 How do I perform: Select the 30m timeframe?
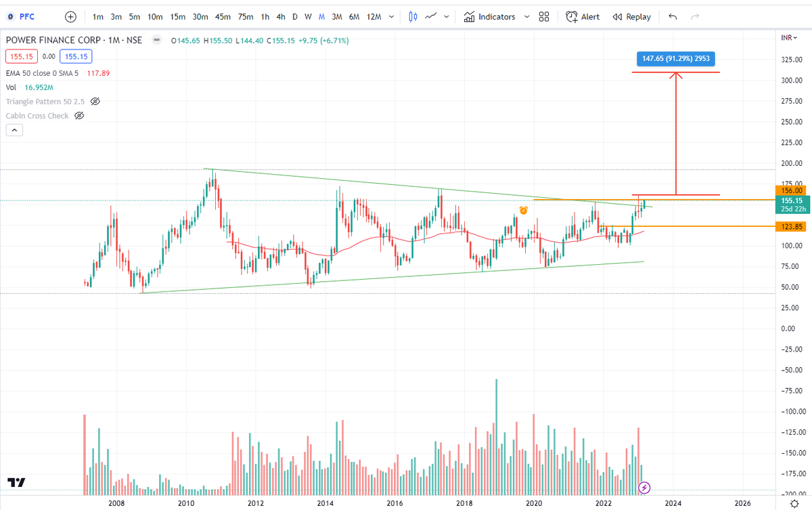[200, 16]
